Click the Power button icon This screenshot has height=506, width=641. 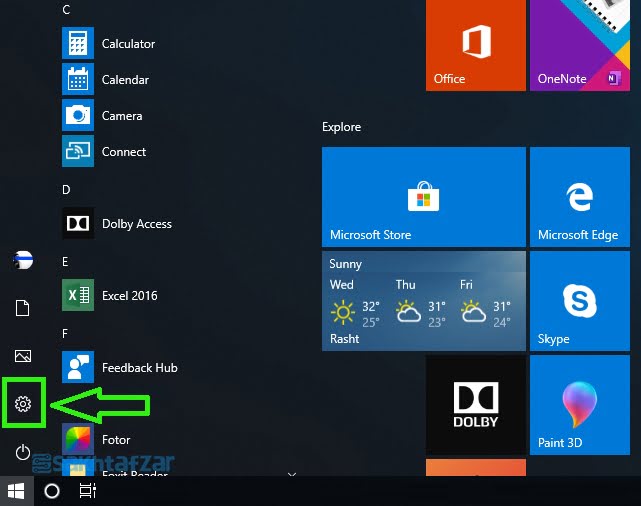23,453
